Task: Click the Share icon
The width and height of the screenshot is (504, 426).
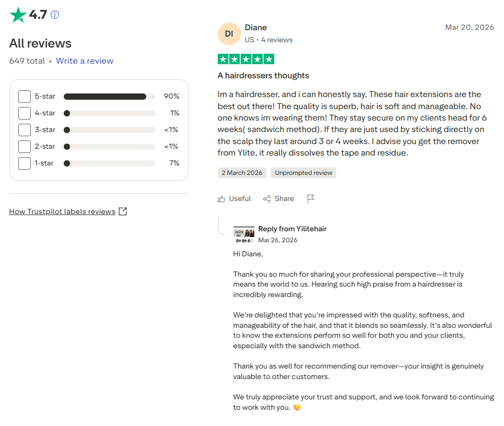Action: 267,199
